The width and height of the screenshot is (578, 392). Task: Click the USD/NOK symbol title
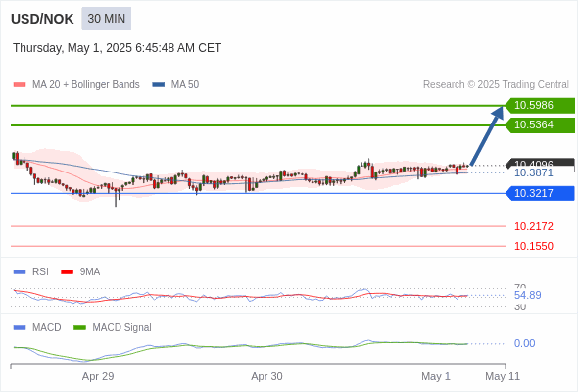pos(42,19)
